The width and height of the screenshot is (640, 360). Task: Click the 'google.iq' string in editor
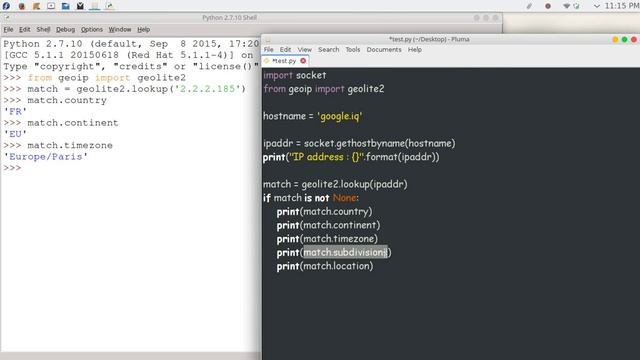click(x=340, y=116)
